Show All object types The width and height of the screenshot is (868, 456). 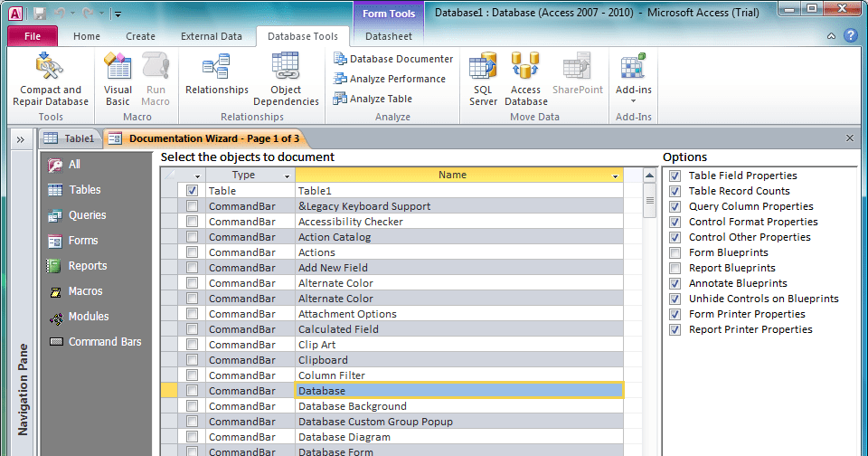pos(64,165)
